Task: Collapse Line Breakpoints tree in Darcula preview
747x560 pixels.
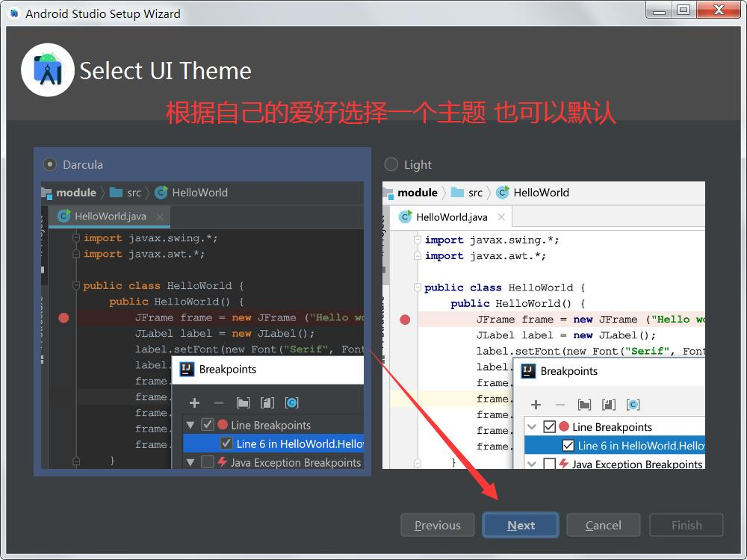Action: [190, 425]
